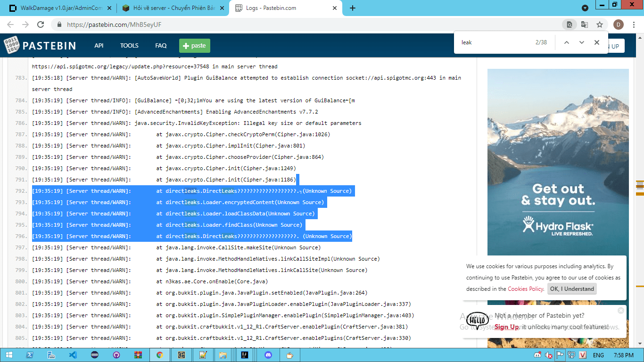Image resolution: width=644 pixels, height=362 pixels.
Task: Open Chrome's three-dot menu
Action: (634, 25)
